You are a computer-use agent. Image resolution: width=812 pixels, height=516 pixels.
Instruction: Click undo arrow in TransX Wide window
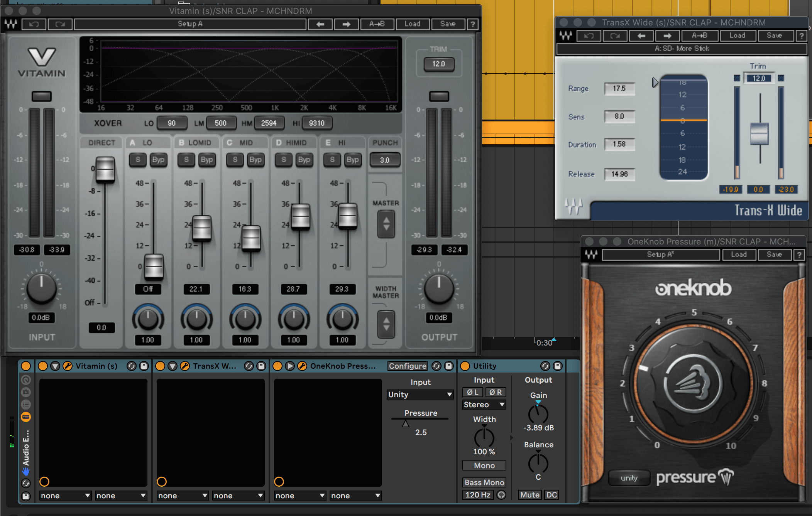tap(589, 35)
